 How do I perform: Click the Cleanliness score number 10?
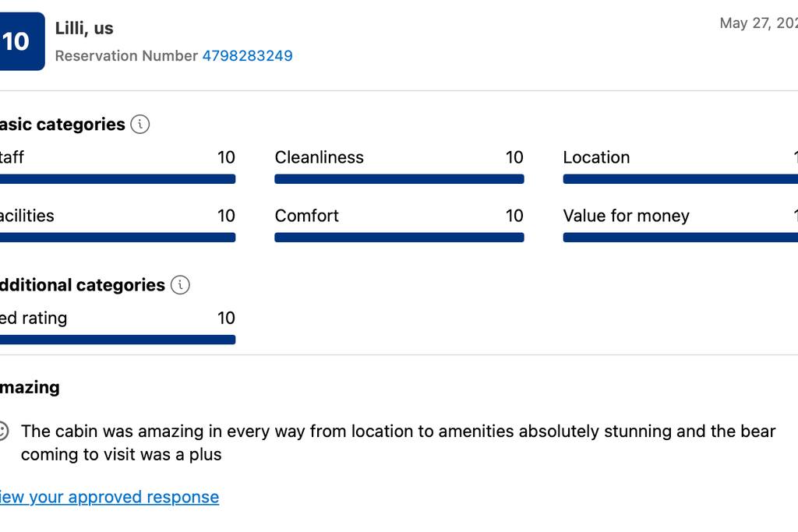coord(514,157)
